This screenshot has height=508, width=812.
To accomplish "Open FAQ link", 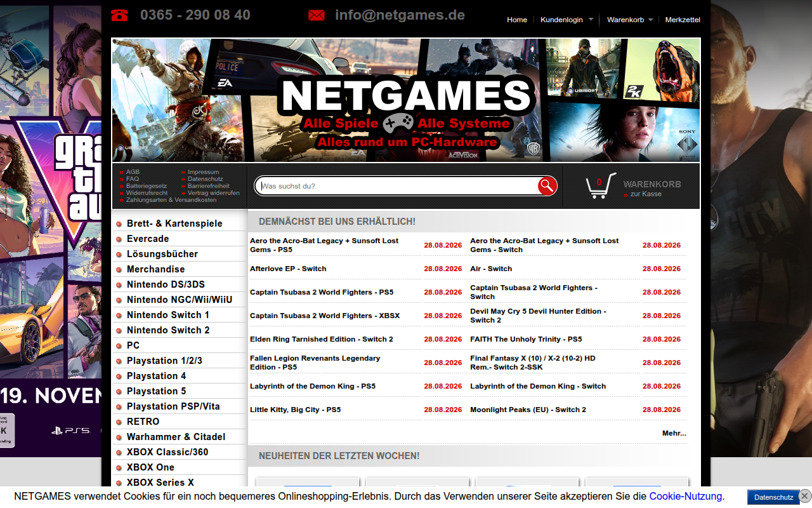I will [133, 179].
